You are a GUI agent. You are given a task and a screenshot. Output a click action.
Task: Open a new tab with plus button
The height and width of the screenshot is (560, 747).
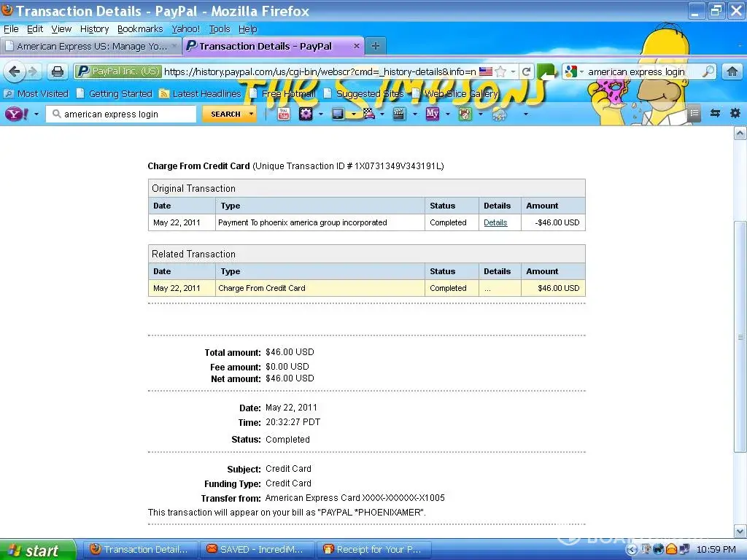click(x=375, y=46)
